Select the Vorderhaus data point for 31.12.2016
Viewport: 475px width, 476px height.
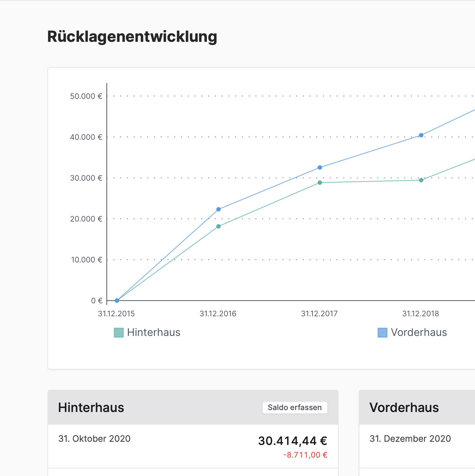point(218,209)
